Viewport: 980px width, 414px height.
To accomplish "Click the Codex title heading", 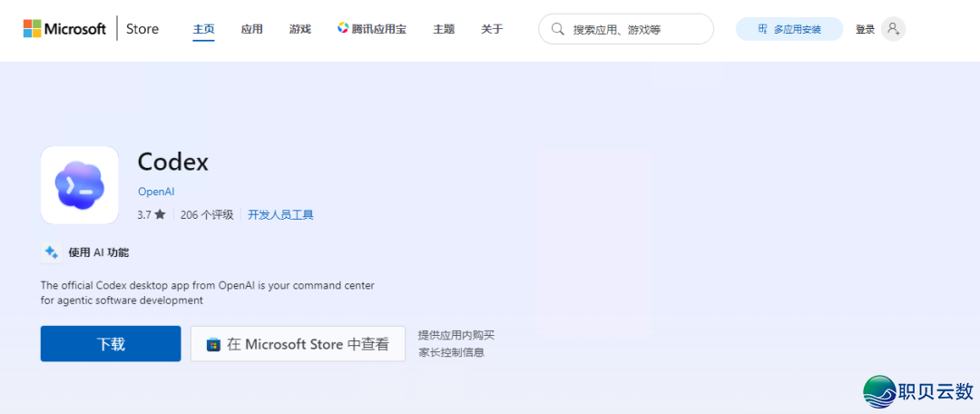I will [173, 162].
